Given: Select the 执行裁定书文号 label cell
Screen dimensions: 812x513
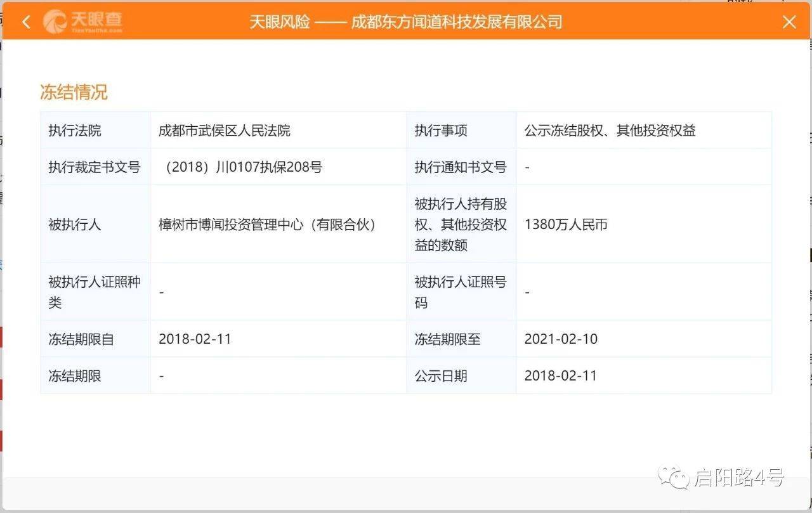Looking at the screenshot, I should (95, 167).
